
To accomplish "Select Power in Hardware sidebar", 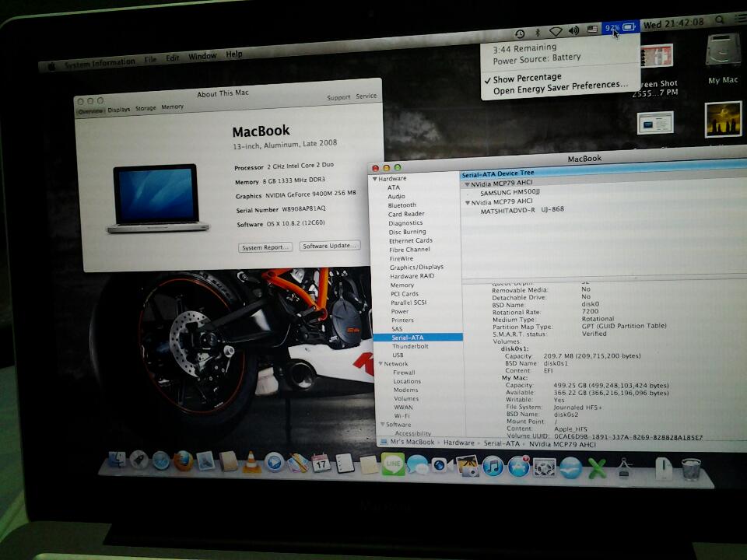I will (400, 311).
